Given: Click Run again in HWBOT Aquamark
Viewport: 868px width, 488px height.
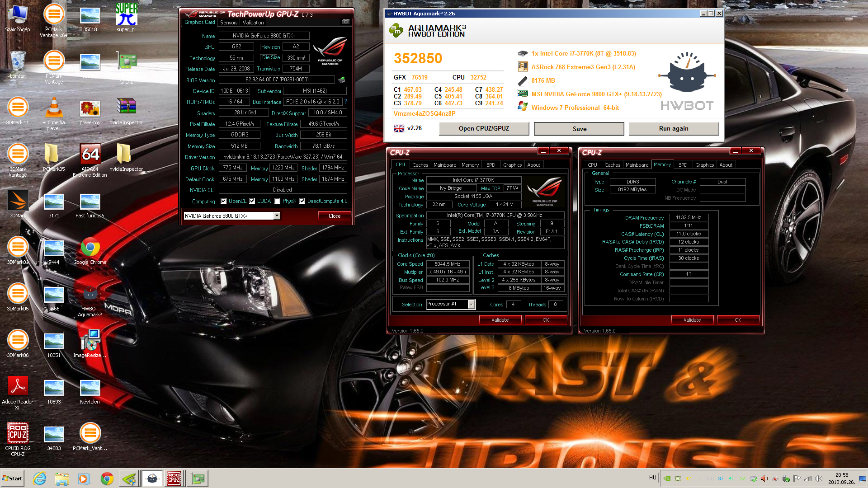Looking at the screenshot, I should pyautogui.click(x=674, y=129).
